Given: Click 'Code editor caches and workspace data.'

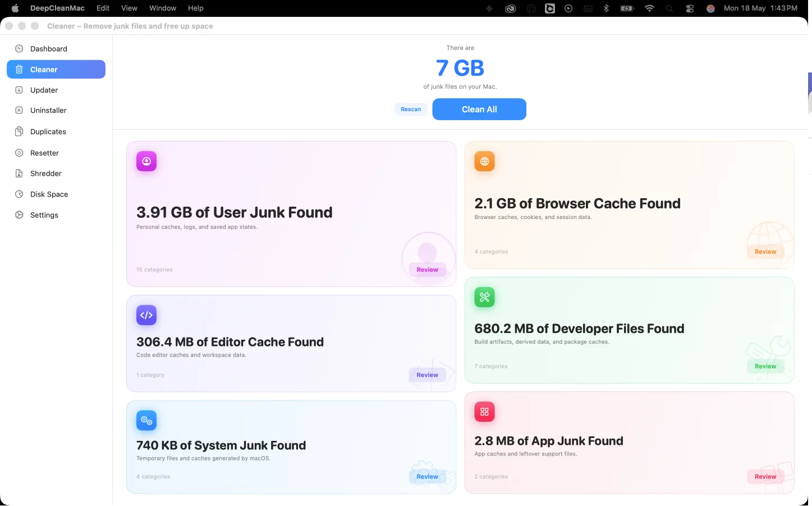Looking at the screenshot, I should click(191, 355).
